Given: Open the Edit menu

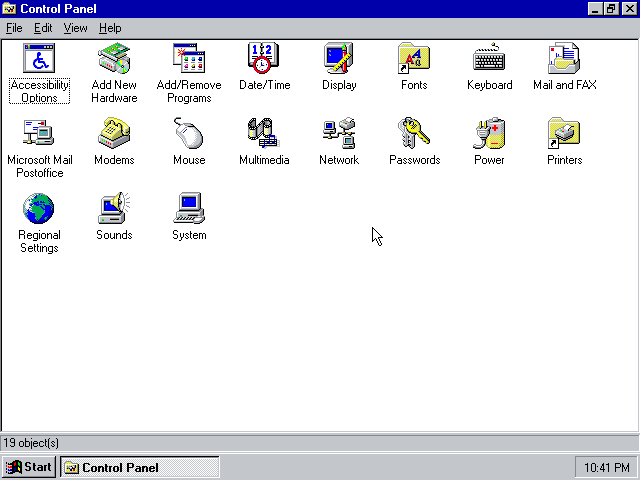Looking at the screenshot, I should point(43,28).
